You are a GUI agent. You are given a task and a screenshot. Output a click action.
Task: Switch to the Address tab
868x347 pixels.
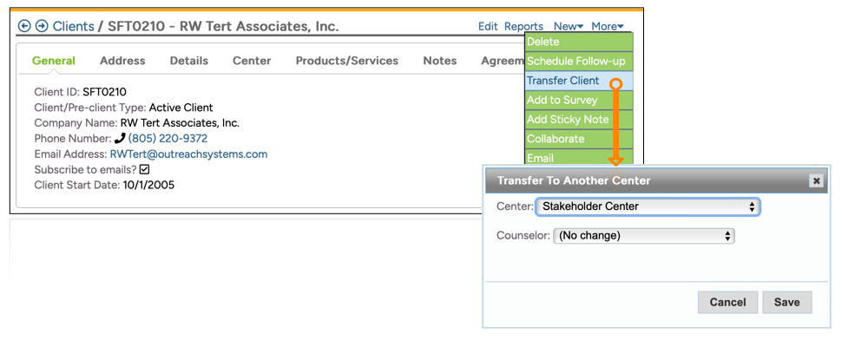[122, 61]
